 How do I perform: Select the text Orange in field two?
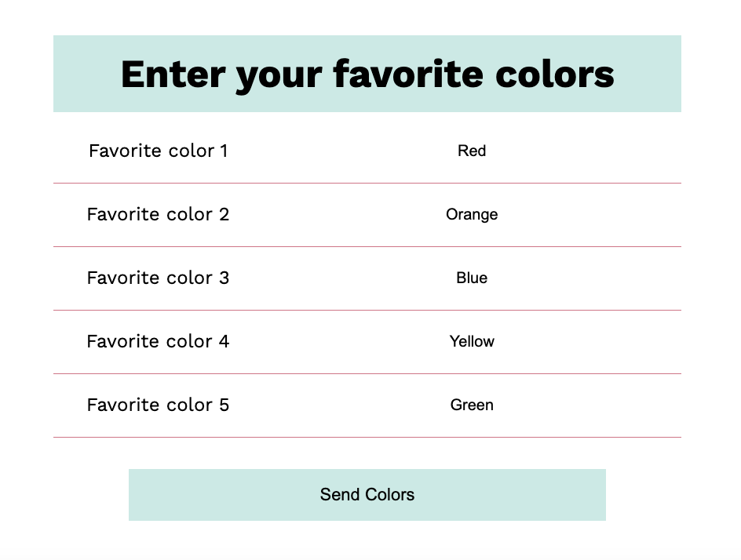[x=472, y=214]
